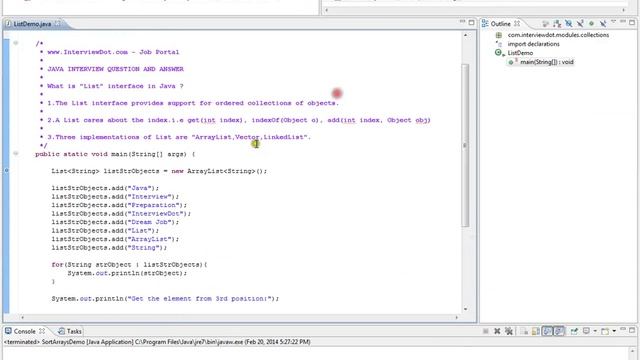Screen dimensions: 640x360
Task: Select import declarations in the Outline
Action: pos(533,44)
